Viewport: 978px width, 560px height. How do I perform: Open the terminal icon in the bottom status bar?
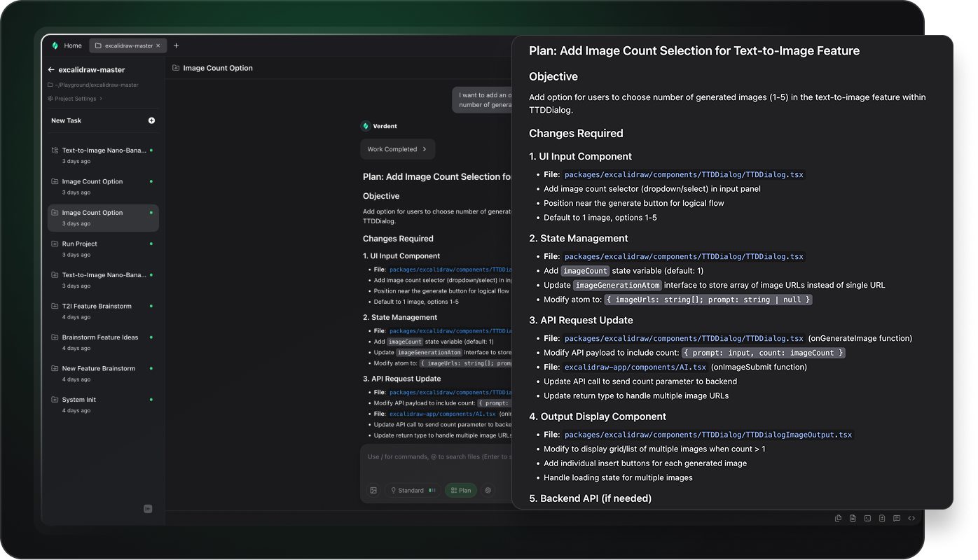(867, 518)
